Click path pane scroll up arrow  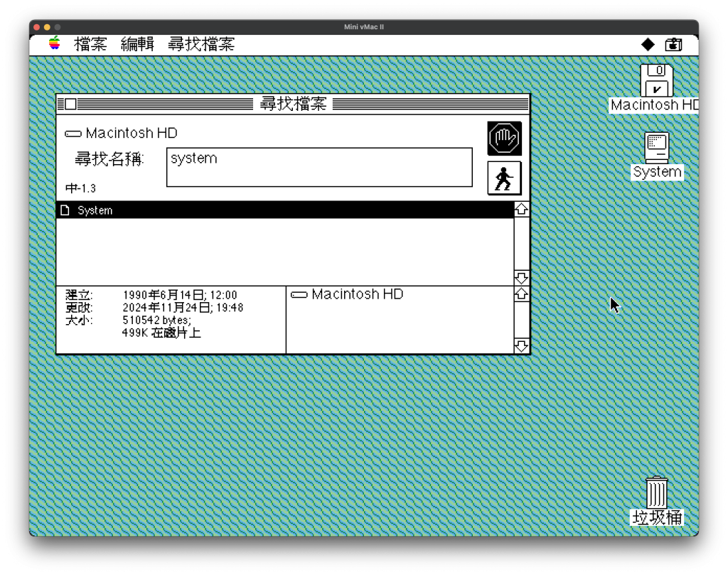521,294
